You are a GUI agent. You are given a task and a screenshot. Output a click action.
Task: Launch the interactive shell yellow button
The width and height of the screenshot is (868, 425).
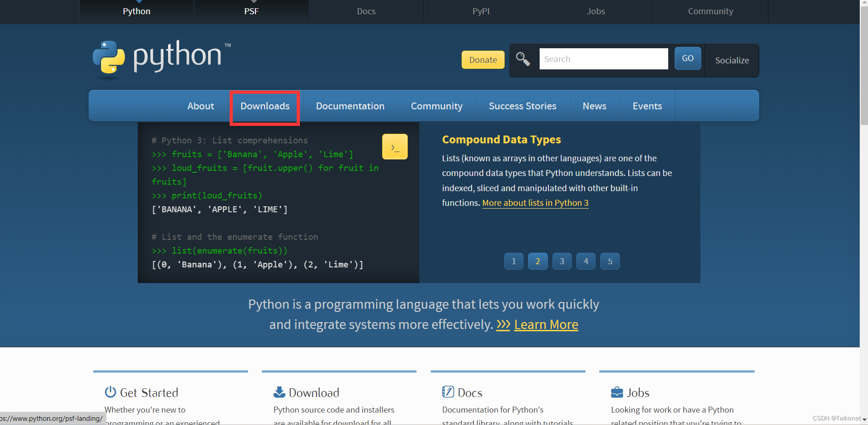pos(395,147)
